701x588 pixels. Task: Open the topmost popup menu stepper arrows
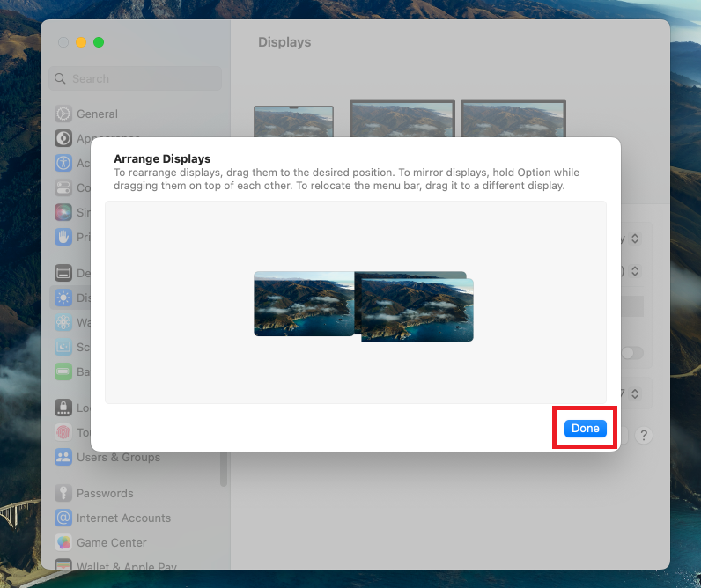pyautogui.click(x=634, y=239)
